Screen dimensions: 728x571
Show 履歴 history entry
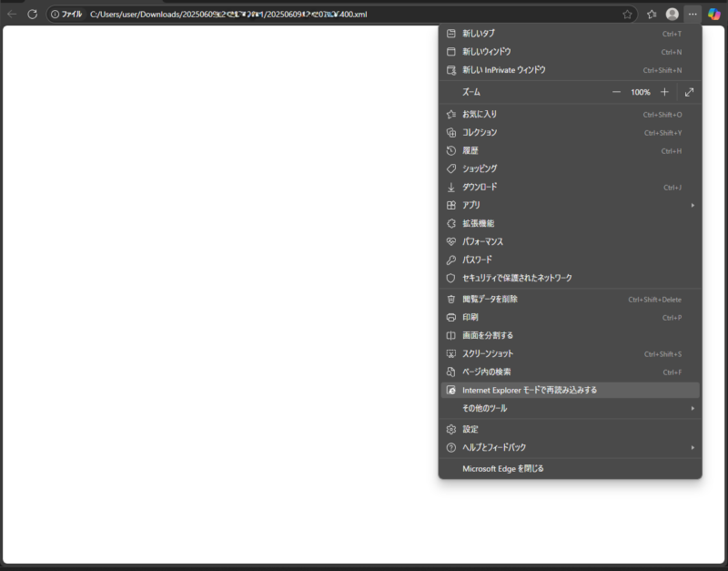coord(571,150)
